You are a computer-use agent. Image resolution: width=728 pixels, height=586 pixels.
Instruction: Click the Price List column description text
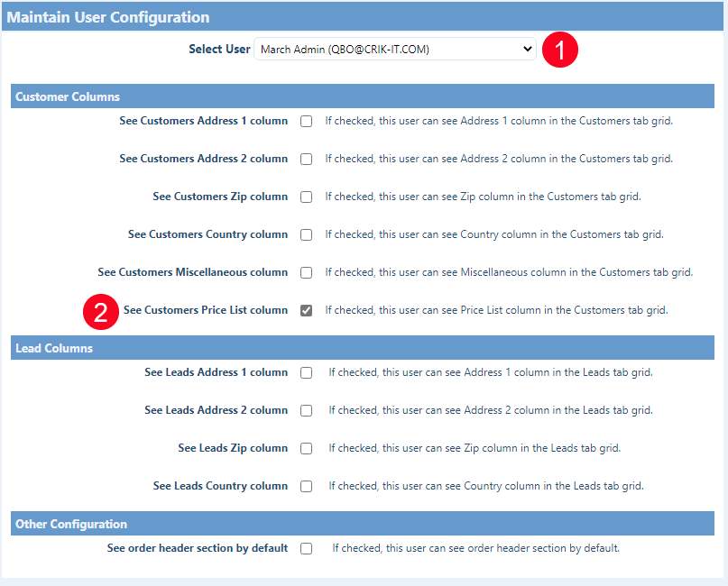pyautogui.click(x=496, y=310)
